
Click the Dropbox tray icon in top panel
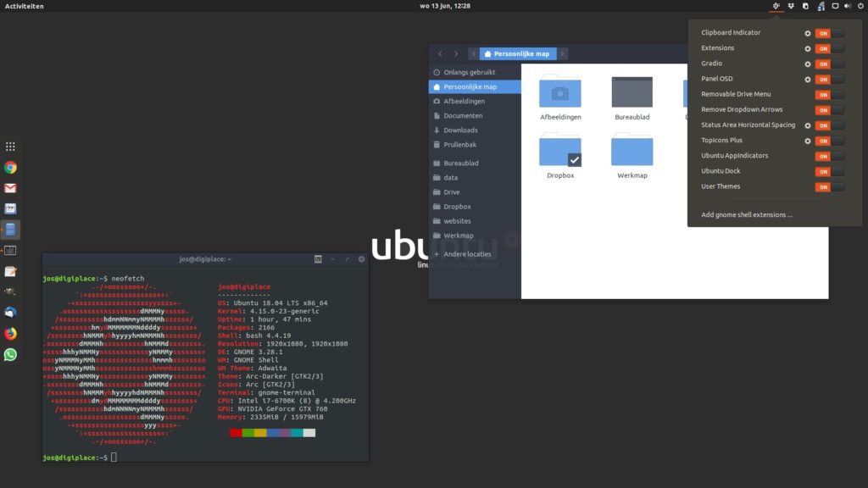(x=791, y=6)
